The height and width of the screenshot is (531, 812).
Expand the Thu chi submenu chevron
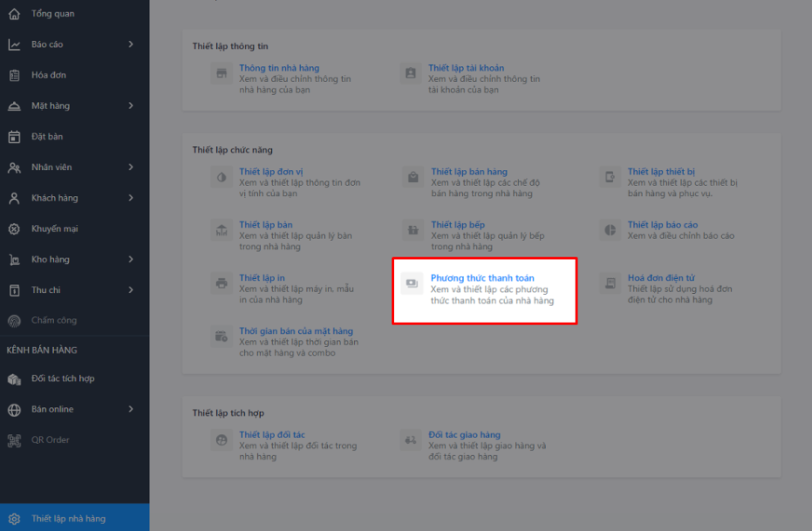click(131, 289)
